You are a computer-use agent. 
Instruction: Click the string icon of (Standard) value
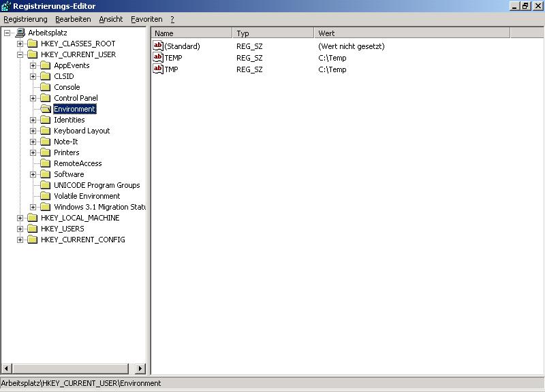tap(158, 46)
